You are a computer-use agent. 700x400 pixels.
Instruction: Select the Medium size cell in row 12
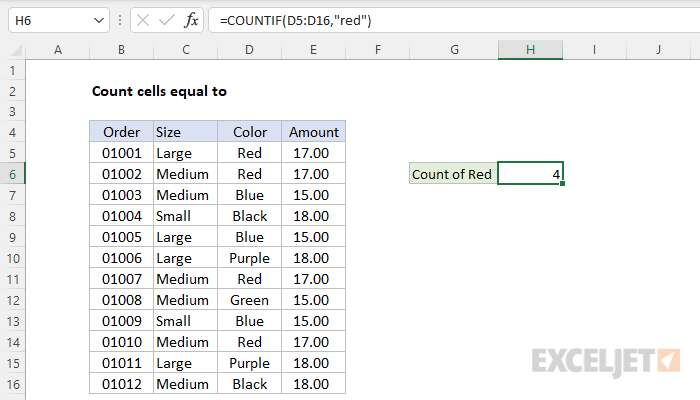pyautogui.click(x=186, y=300)
